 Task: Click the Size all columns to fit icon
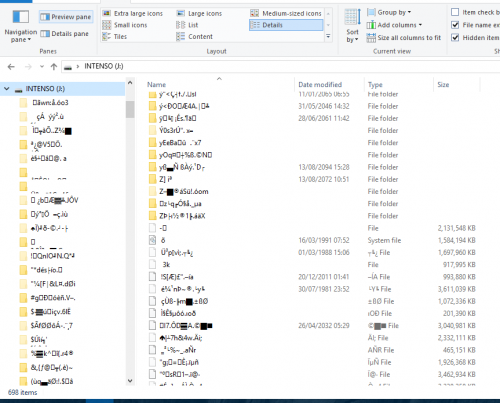[x=371, y=38]
